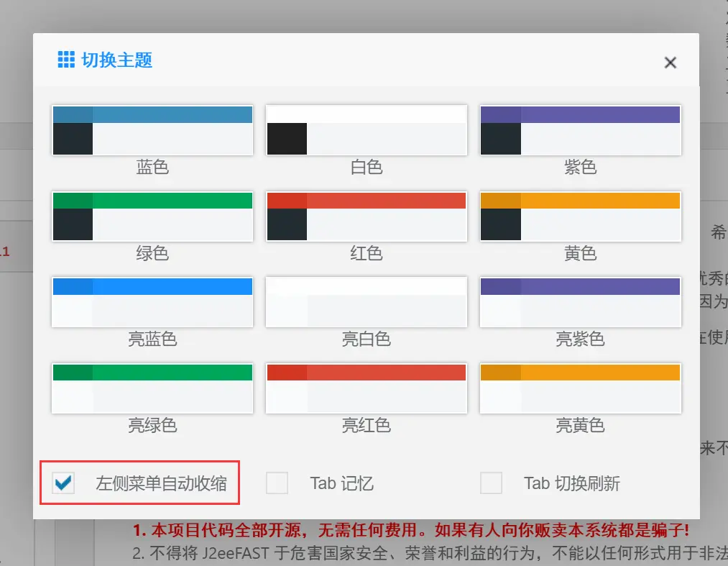Select the 黄色 theme

581,216
